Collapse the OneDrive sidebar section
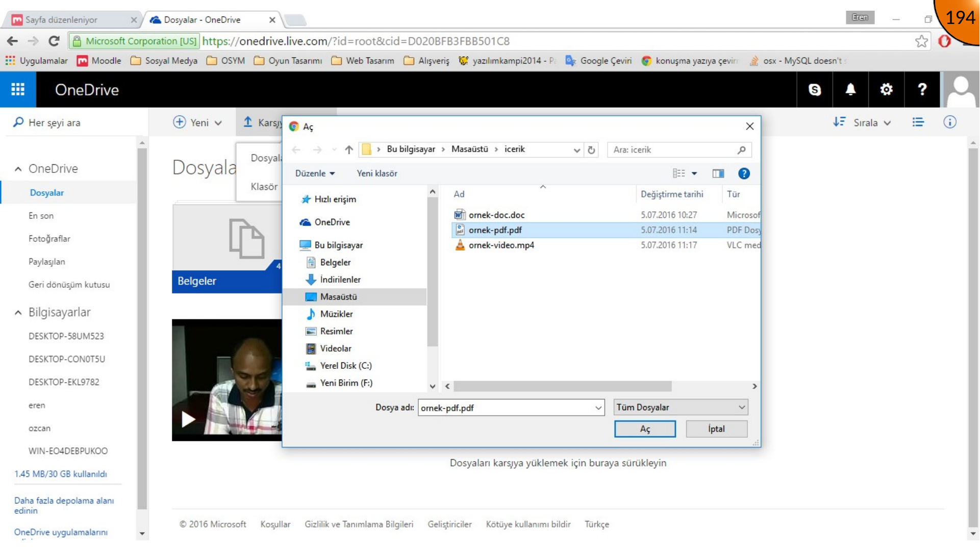The image size is (980, 551). tap(18, 169)
